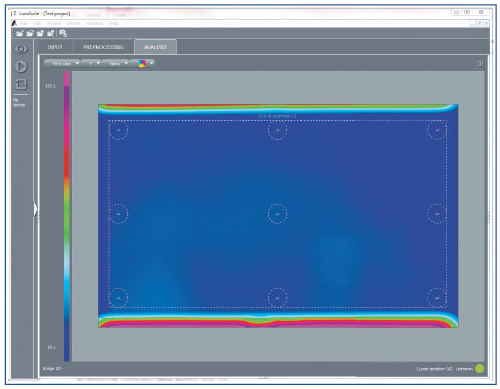
Task: Click the vertical color scale bar
Action: click(x=67, y=216)
